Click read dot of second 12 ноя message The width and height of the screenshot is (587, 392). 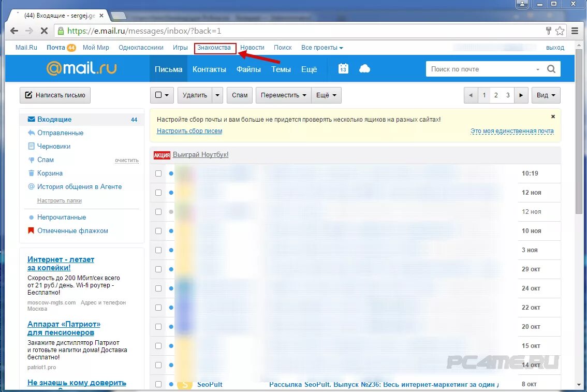[171, 212]
